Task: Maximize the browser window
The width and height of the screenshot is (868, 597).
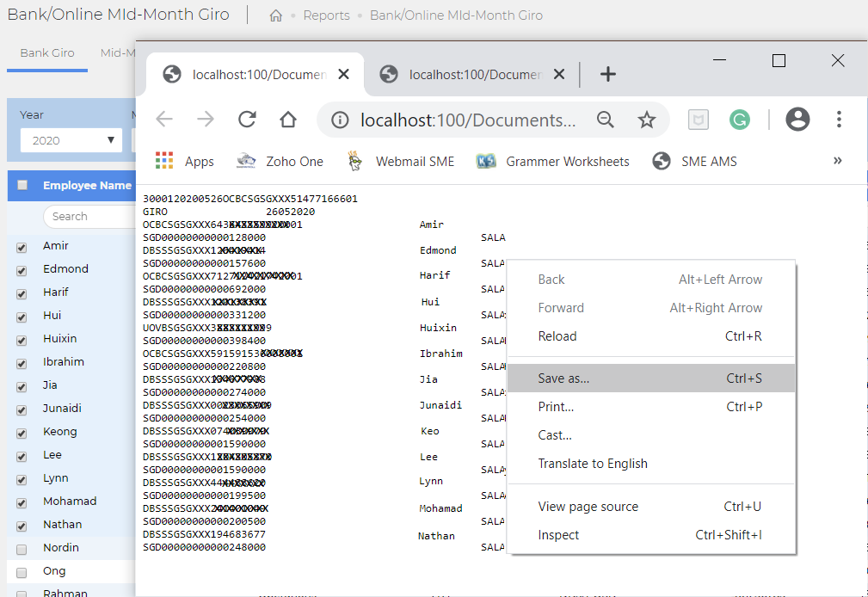Action: tap(779, 60)
